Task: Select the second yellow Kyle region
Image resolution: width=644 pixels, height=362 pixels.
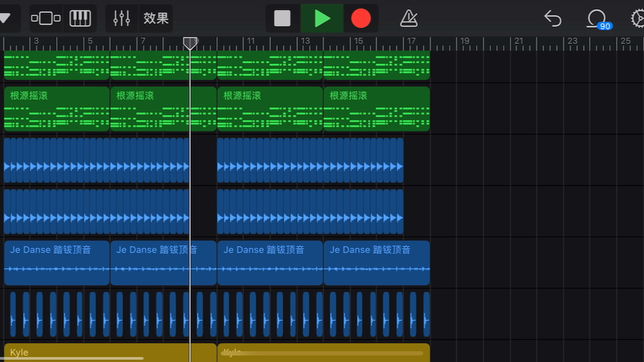Action: pyautogui.click(x=324, y=353)
